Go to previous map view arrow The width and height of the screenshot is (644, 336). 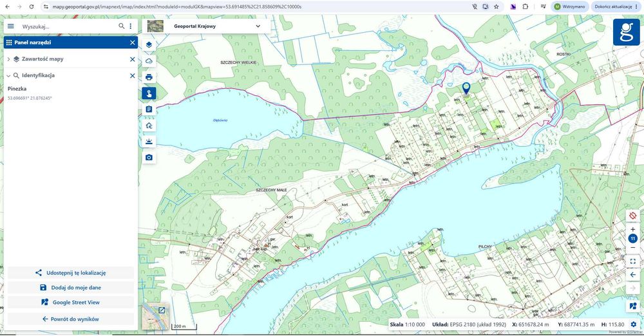click(633, 275)
